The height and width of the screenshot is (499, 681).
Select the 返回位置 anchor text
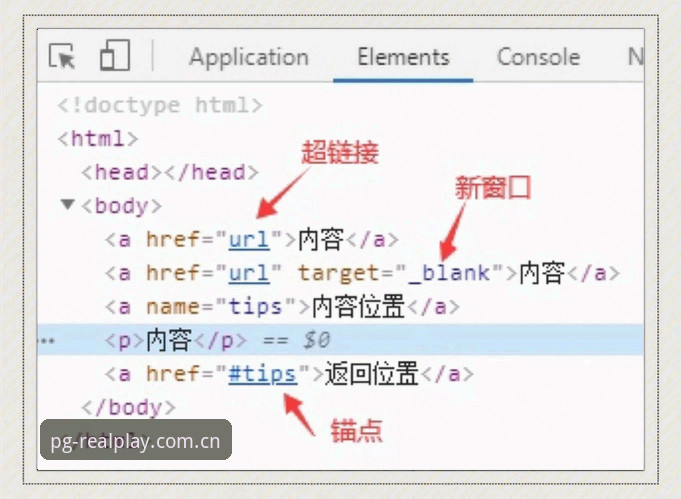pos(371,373)
